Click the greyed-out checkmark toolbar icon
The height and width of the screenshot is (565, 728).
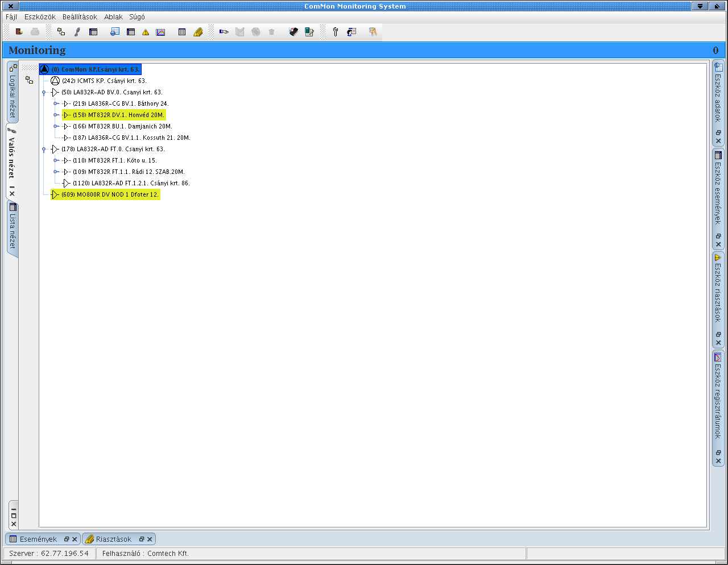click(x=240, y=32)
